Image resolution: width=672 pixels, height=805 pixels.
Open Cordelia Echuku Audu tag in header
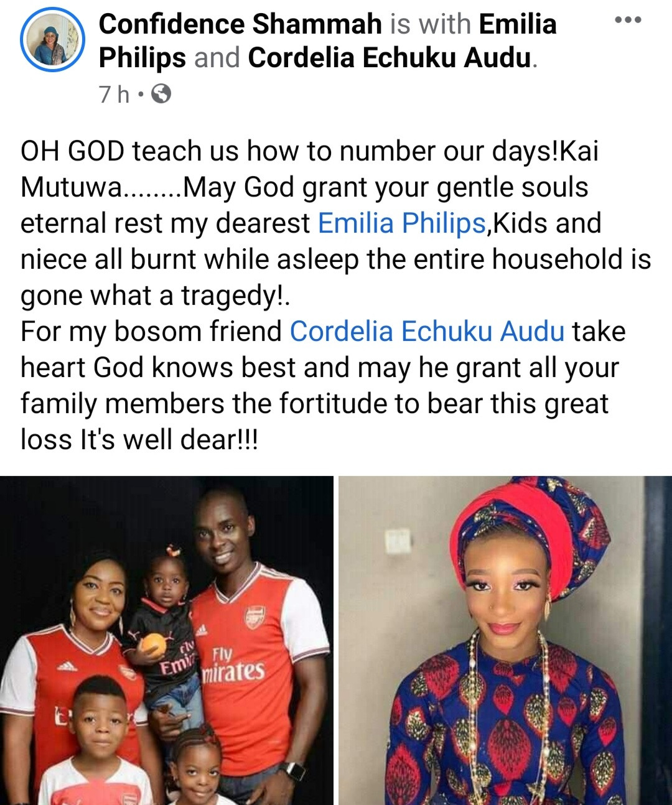pos(390,58)
